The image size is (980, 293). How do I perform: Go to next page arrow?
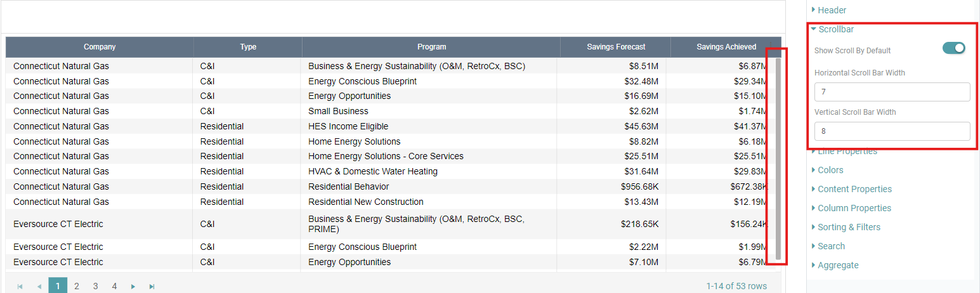133,287
